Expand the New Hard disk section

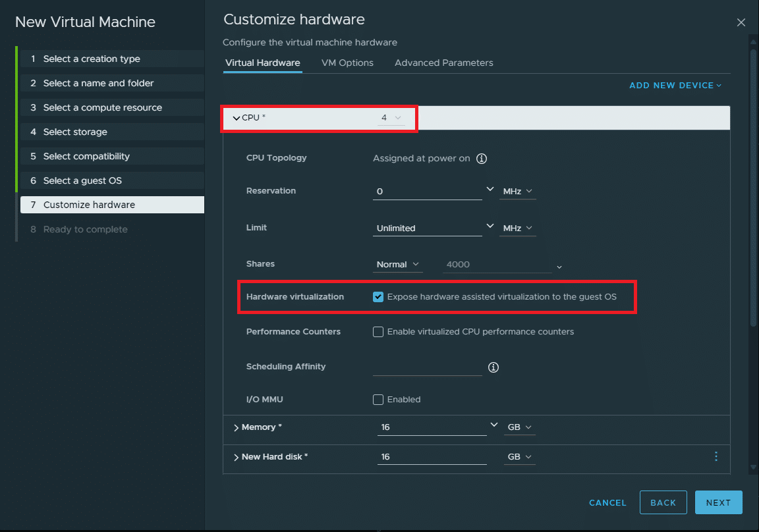(237, 457)
